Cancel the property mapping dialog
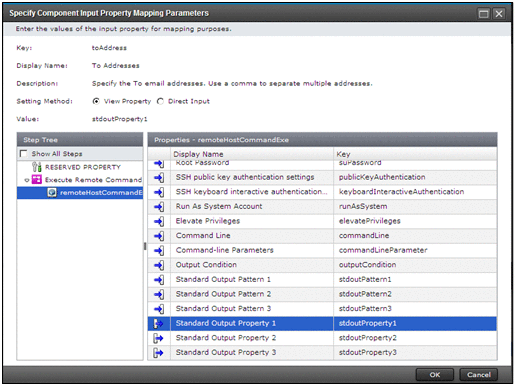515x386 pixels. point(479,375)
